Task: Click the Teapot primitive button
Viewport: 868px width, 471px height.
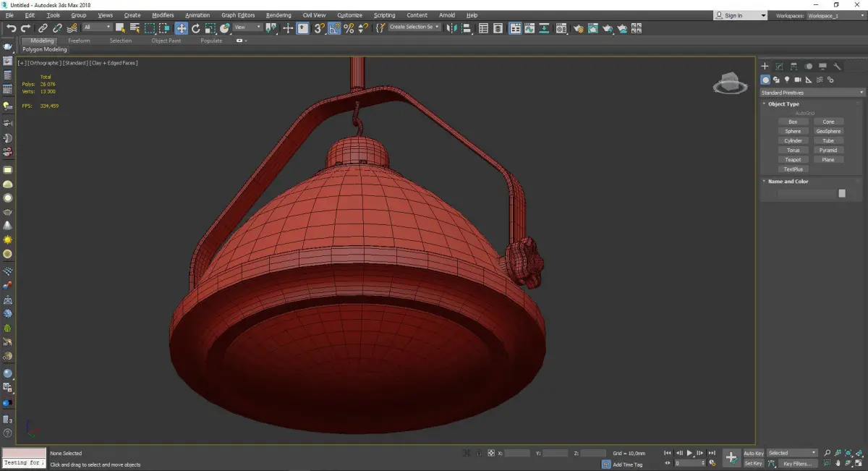Action: [x=793, y=159]
